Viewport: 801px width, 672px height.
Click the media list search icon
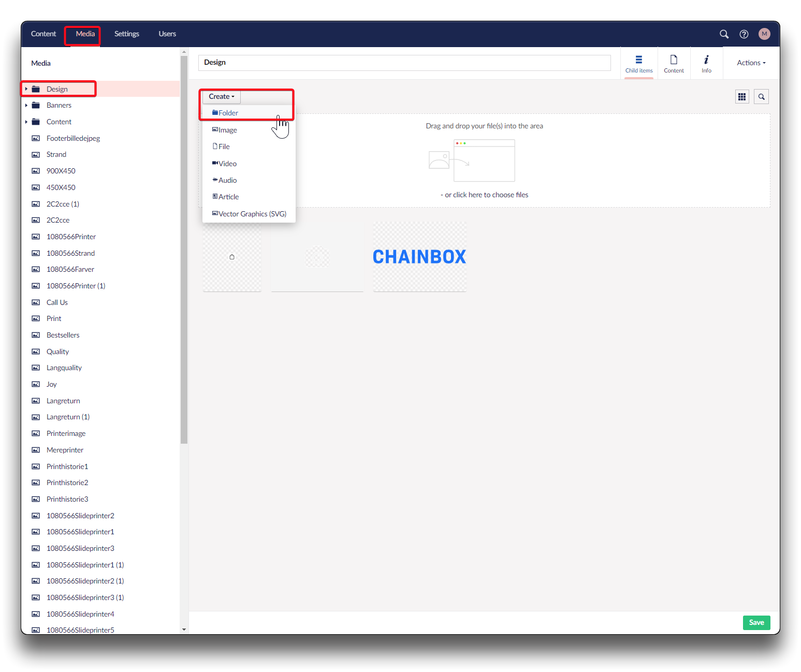pyautogui.click(x=761, y=97)
